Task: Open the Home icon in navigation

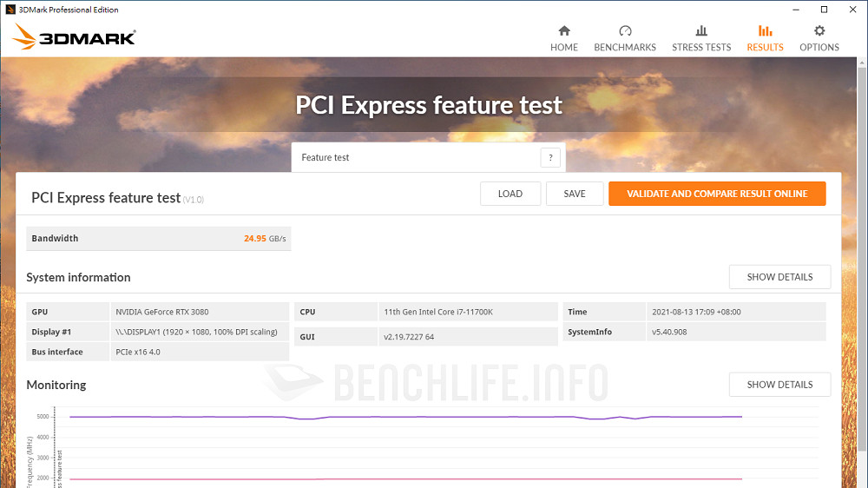Action: click(x=564, y=31)
